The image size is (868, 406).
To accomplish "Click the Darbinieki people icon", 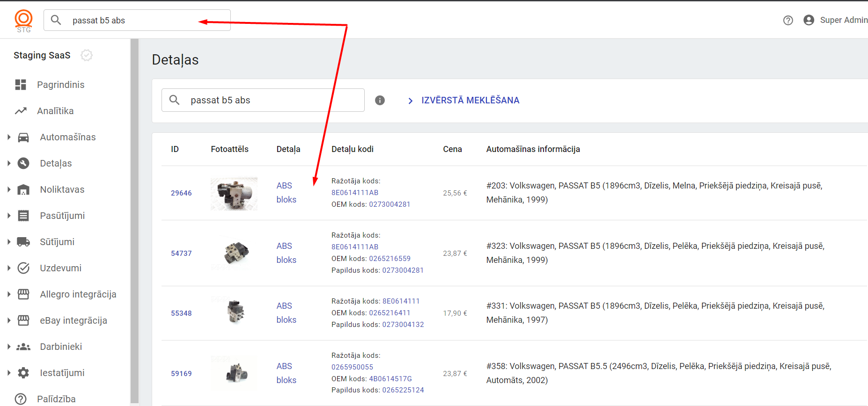I will click(x=23, y=347).
